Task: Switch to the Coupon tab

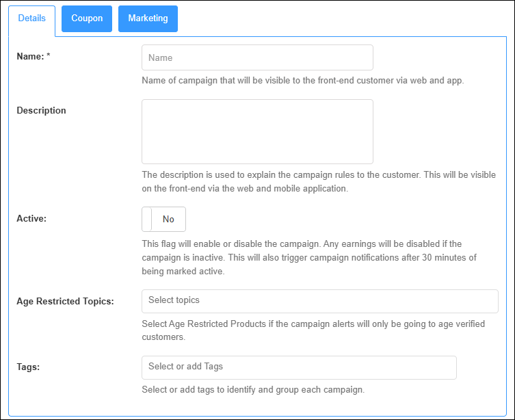Action: click(87, 18)
